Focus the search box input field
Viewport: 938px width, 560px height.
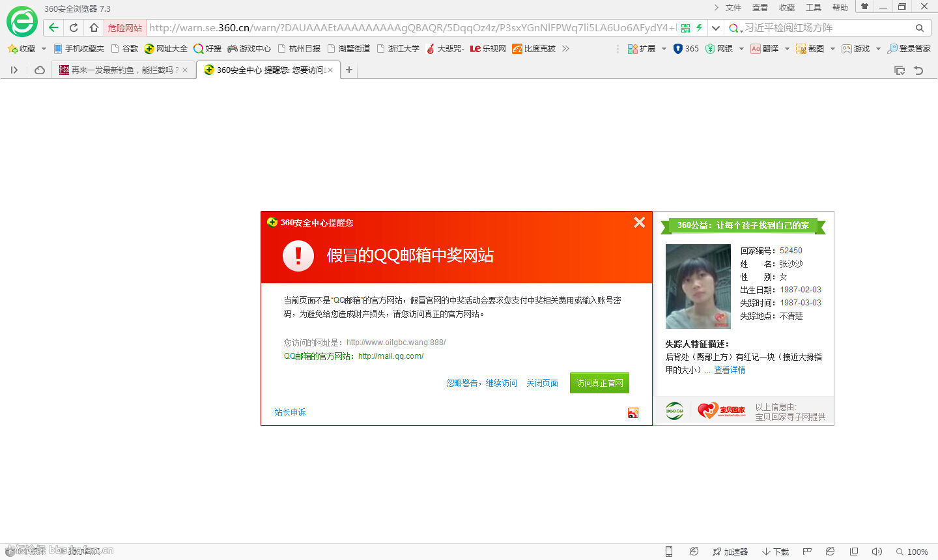[x=827, y=28]
